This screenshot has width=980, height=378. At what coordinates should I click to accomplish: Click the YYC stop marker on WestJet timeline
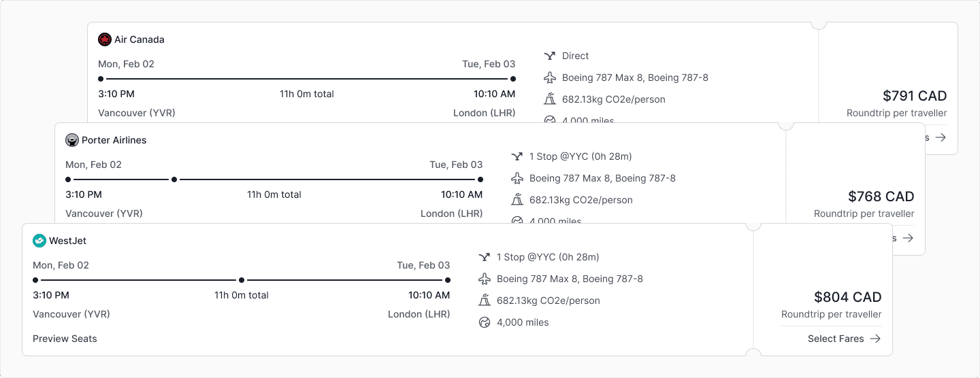point(241,280)
